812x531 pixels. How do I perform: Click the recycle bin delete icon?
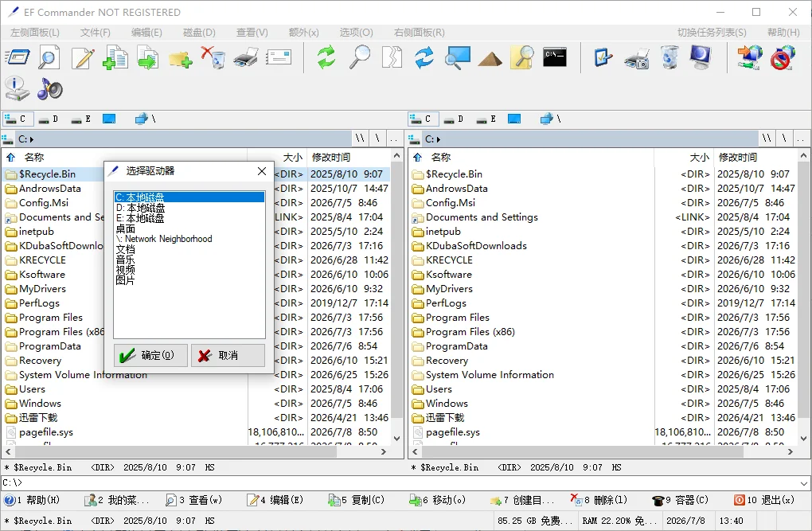[213, 57]
